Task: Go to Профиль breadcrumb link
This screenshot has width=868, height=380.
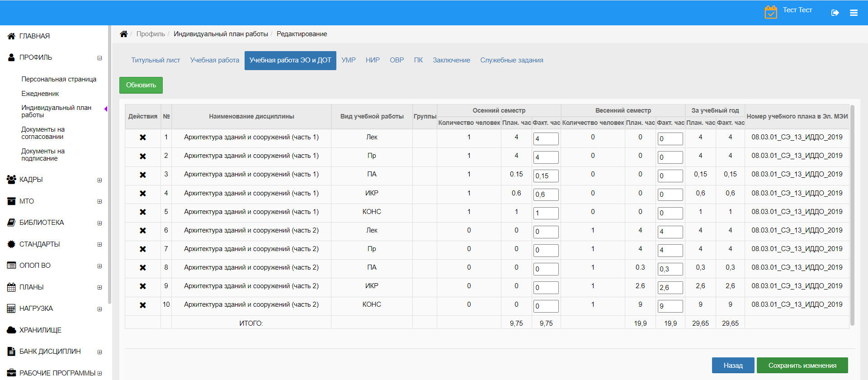Action: pyautogui.click(x=151, y=34)
